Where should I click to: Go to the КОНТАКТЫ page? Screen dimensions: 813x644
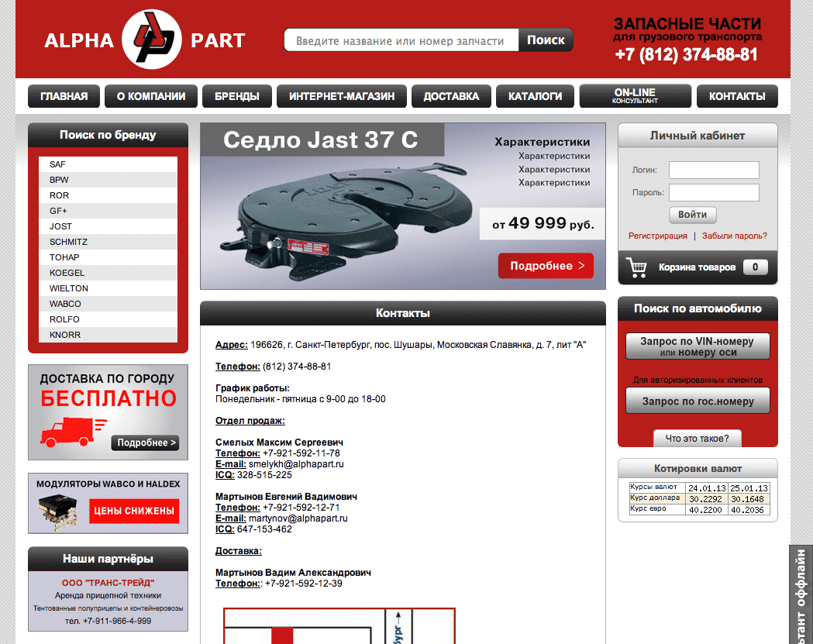[737, 96]
